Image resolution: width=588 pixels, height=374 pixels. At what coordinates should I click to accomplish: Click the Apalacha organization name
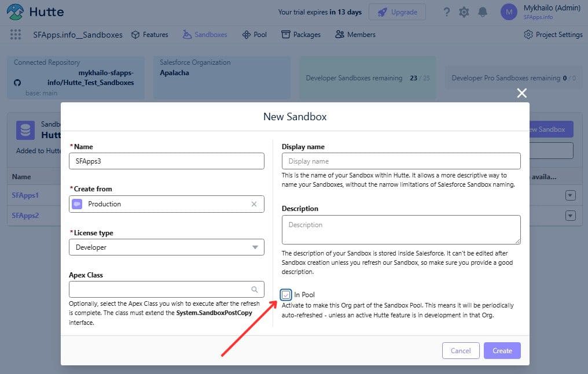174,73
